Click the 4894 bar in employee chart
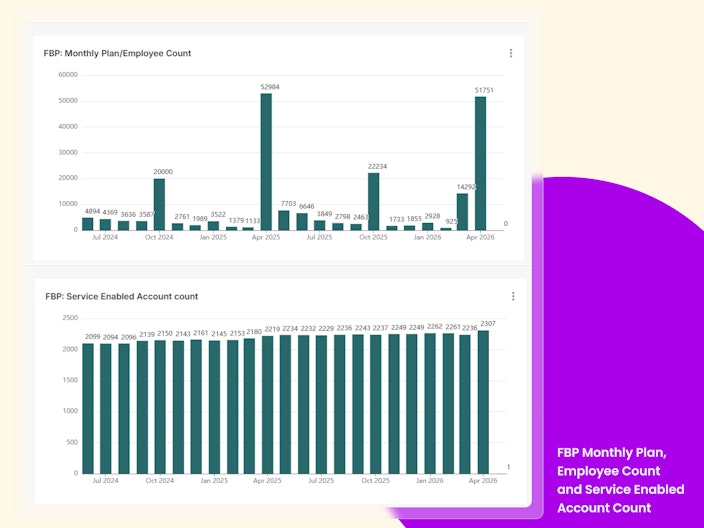Image resolution: width=704 pixels, height=528 pixels. 88,224
